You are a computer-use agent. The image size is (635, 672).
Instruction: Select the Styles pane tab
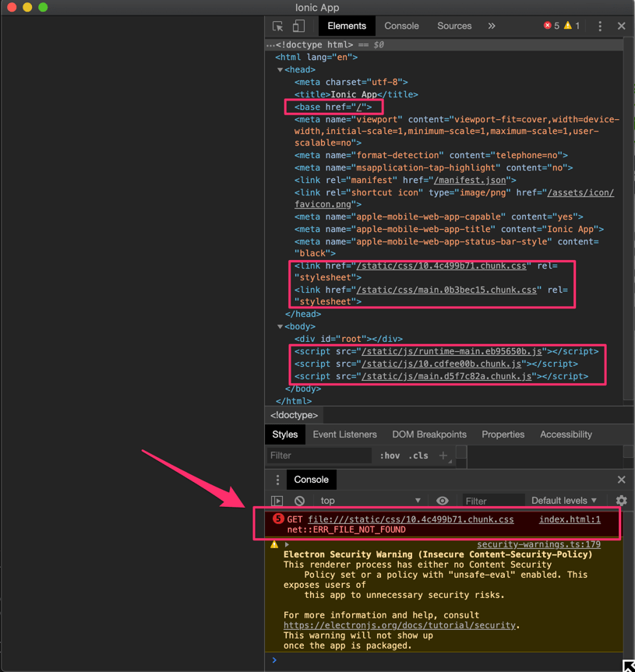click(284, 435)
